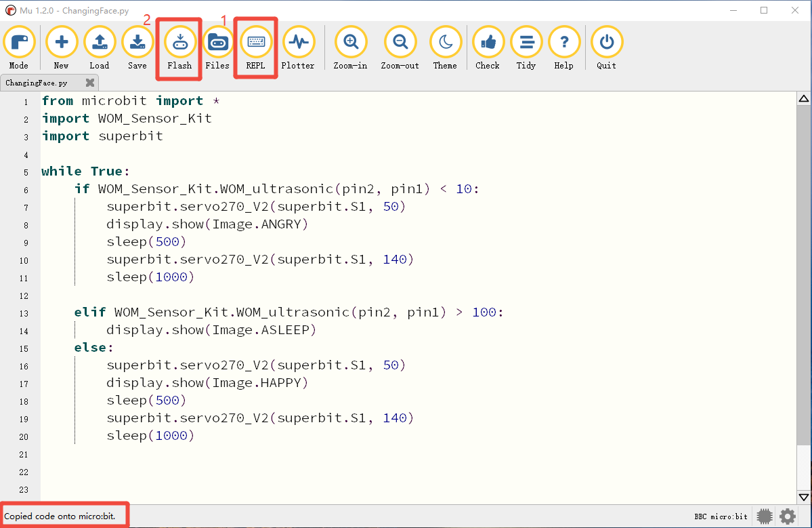Create a New file

point(61,47)
